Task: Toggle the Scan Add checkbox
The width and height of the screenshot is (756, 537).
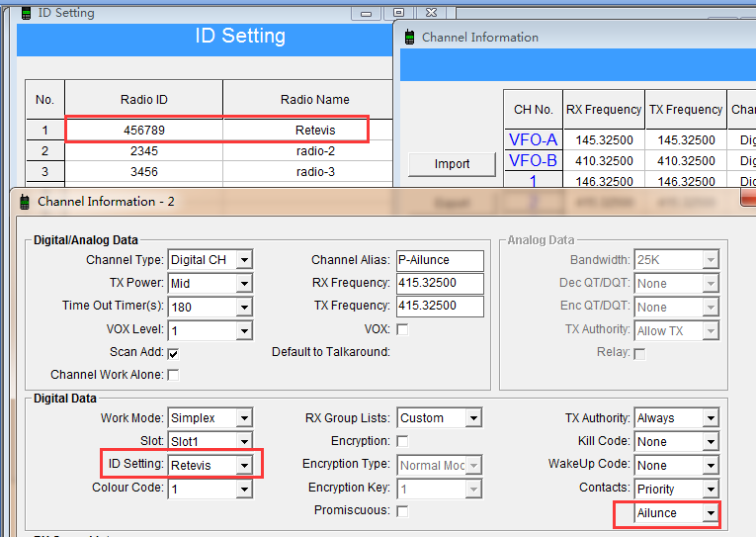Action: tap(173, 352)
